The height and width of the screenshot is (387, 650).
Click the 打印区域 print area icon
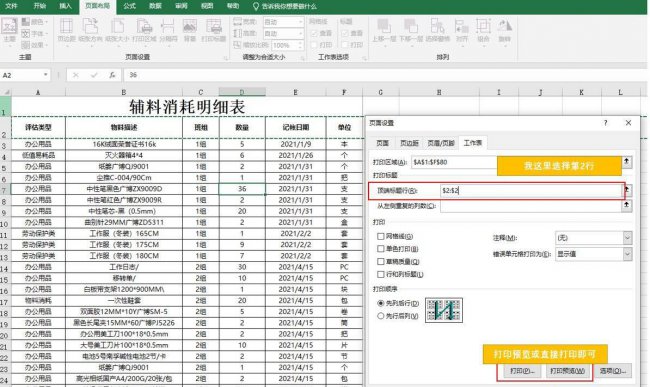(x=144, y=30)
